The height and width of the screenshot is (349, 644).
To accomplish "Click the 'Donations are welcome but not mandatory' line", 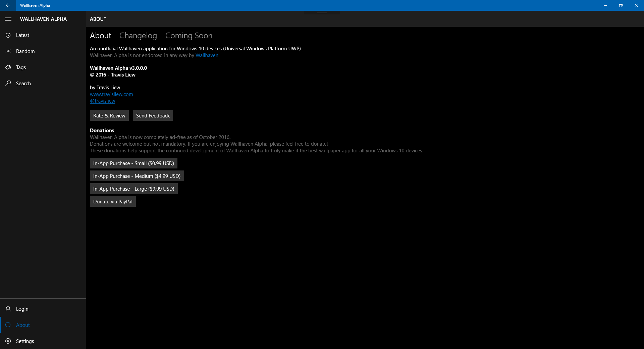I will 209,144.
